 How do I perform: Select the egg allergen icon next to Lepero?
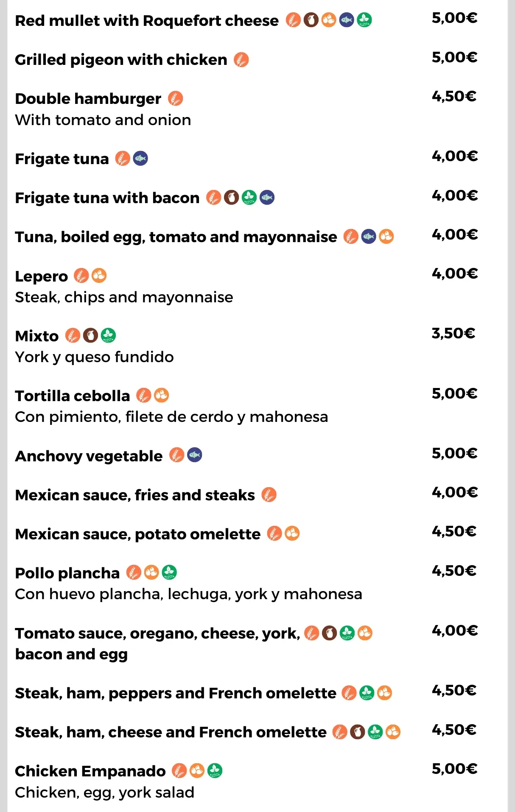(99, 276)
